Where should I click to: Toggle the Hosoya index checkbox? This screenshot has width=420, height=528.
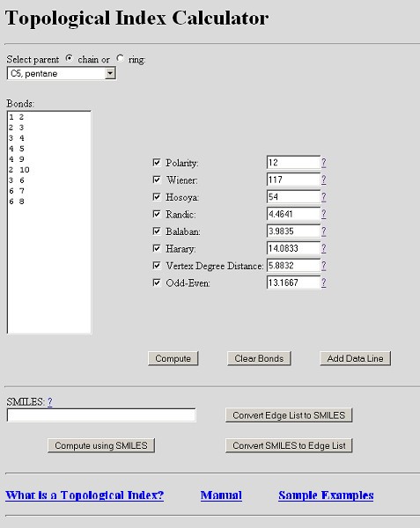(157, 196)
